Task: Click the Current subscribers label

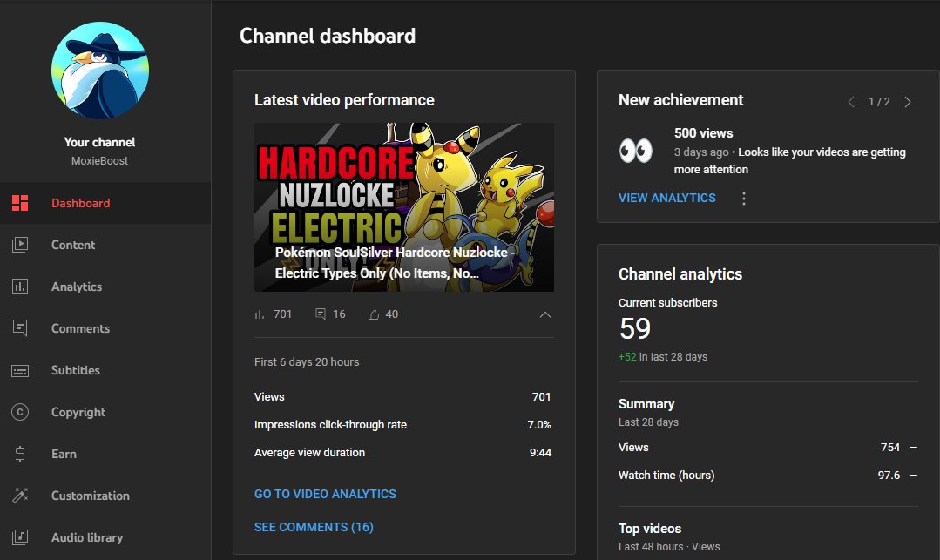Action: [x=668, y=303]
